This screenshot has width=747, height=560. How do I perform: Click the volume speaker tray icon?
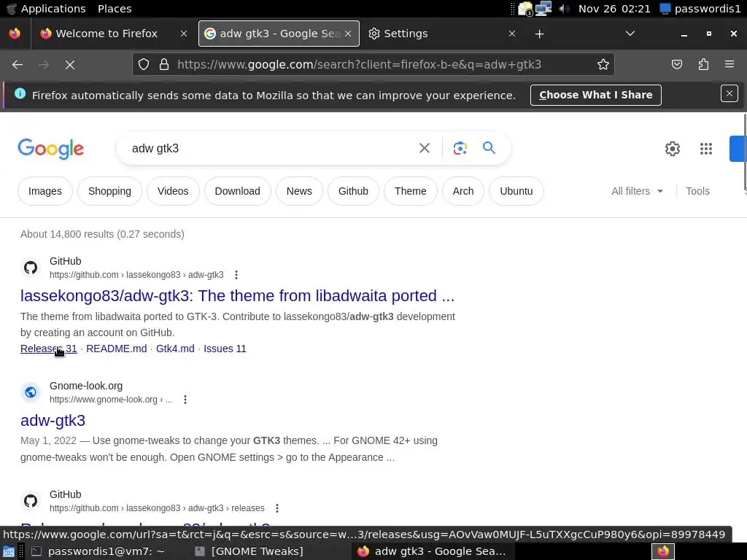tap(564, 9)
